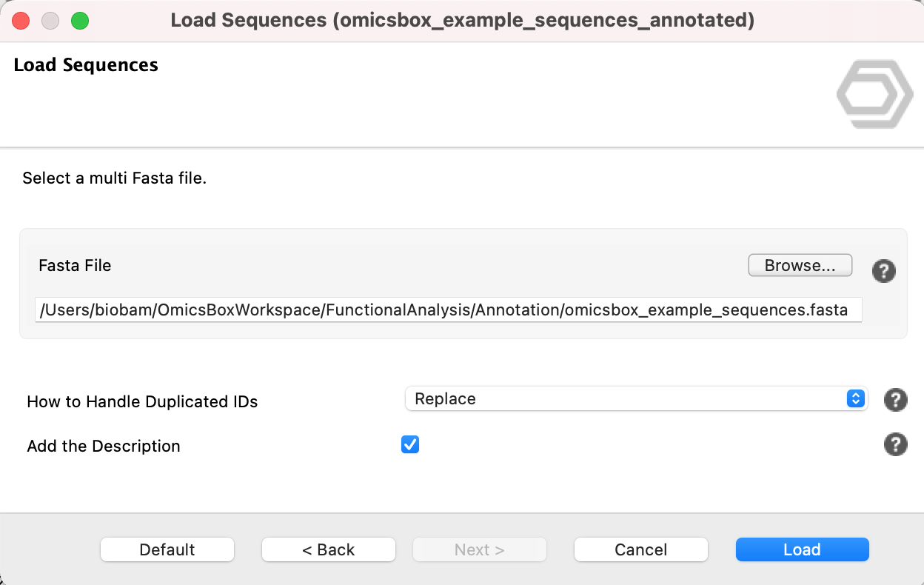Click the window title bar text
Screen dimensions: 924x585
462,21
